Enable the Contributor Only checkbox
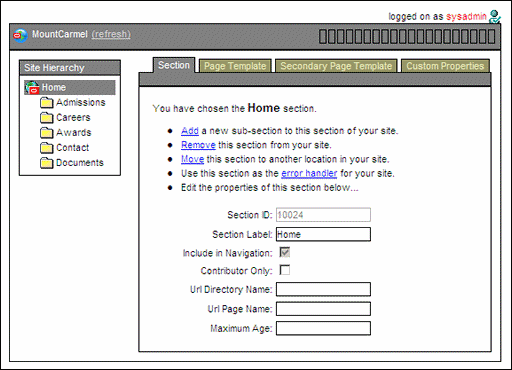The width and height of the screenshot is (512, 370). coord(285,270)
